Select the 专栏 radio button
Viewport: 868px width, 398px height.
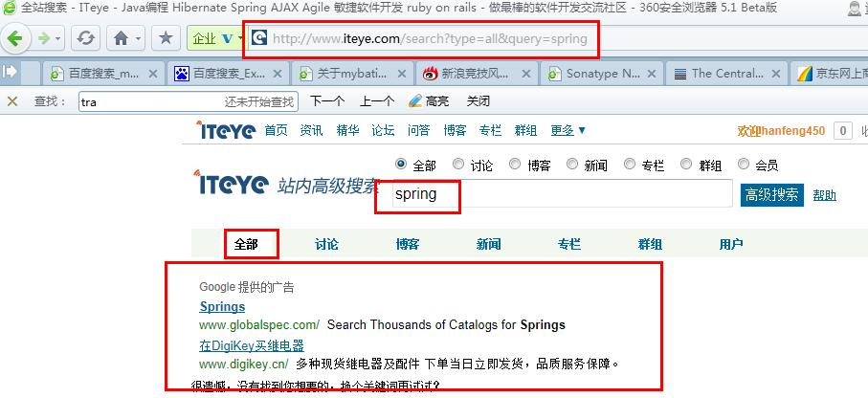click(x=630, y=165)
